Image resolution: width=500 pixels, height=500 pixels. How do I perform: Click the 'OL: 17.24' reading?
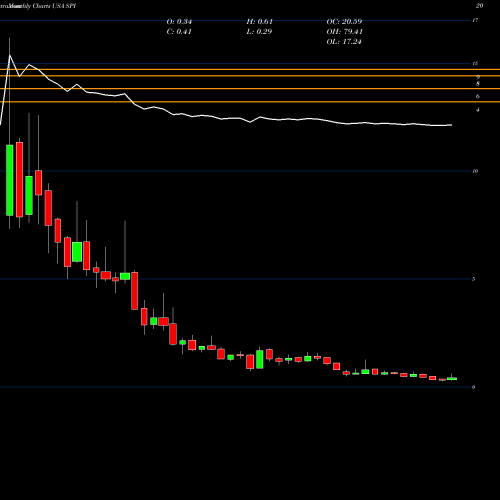pyautogui.click(x=344, y=42)
